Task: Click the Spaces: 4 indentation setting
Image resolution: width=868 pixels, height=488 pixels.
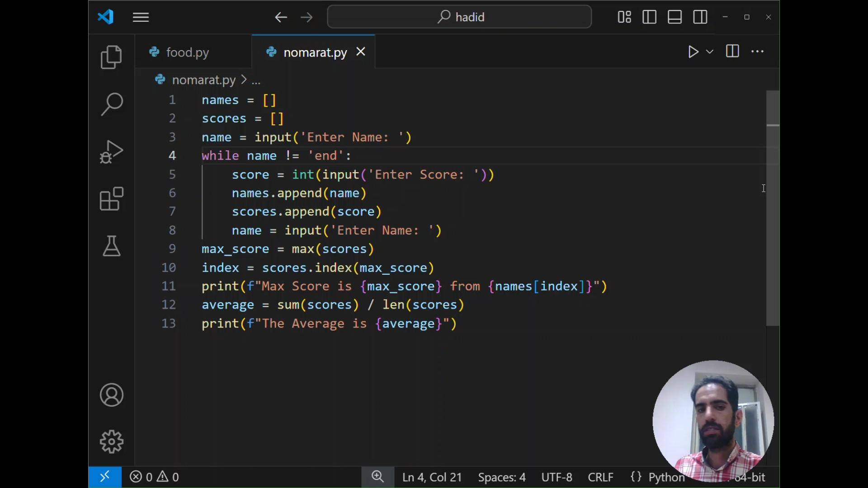Action: (x=501, y=477)
